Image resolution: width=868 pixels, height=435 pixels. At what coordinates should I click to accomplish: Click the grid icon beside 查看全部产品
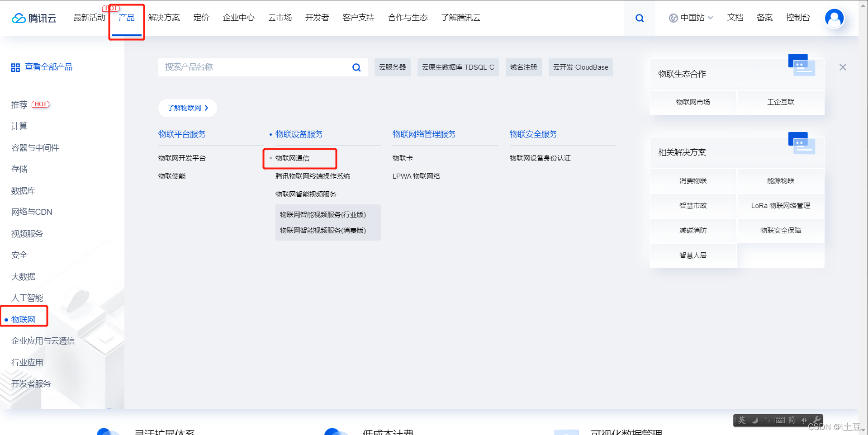(x=15, y=67)
